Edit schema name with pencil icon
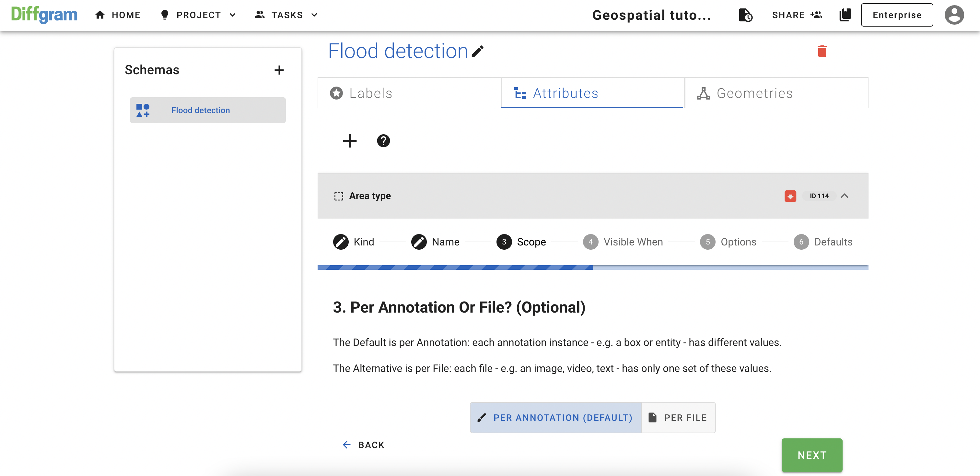The width and height of the screenshot is (980, 476). (477, 51)
